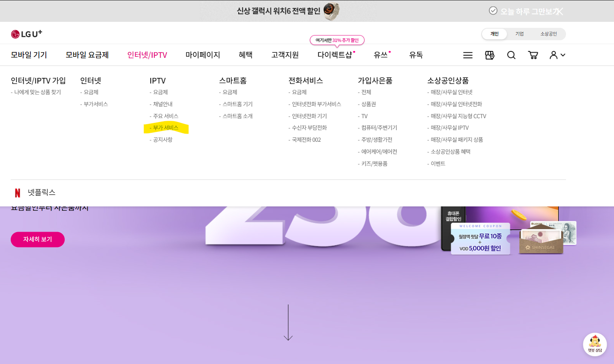The image size is (614, 364).
Task: Close the top banner with X
Action: [x=558, y=12]
